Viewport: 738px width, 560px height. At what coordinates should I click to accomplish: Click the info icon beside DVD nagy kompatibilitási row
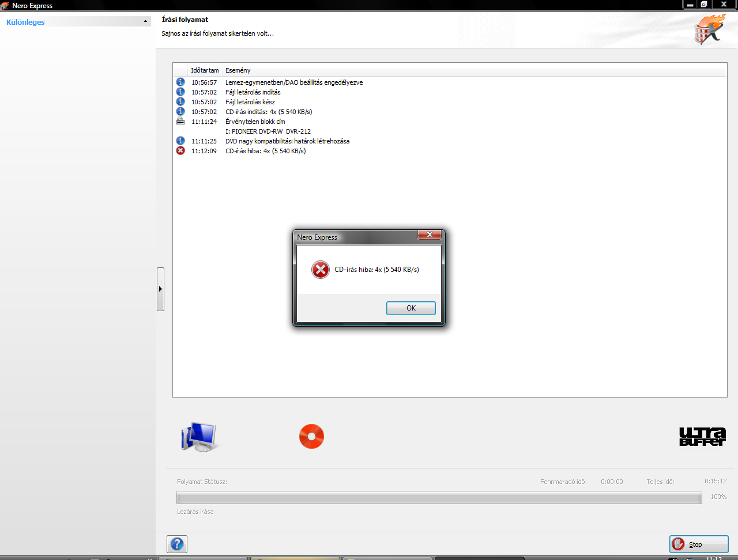[x=180, y=141]
